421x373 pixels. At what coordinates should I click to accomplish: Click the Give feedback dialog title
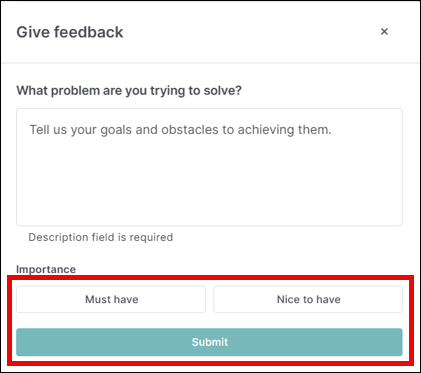70,32
